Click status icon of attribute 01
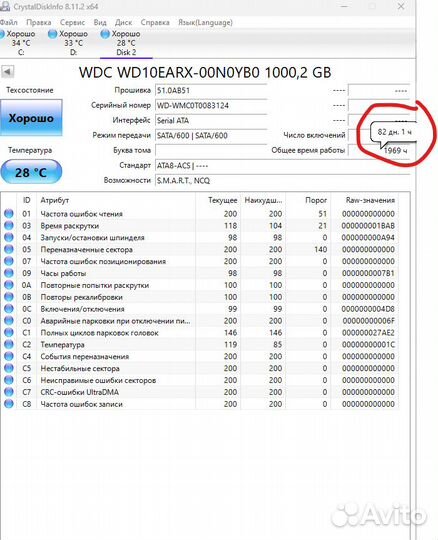 click(x=9, y=214)
